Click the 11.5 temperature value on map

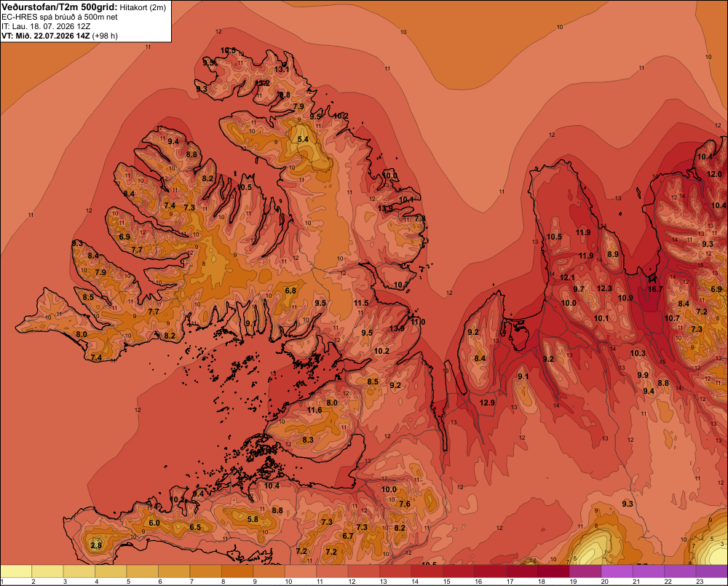coord(361,303)
